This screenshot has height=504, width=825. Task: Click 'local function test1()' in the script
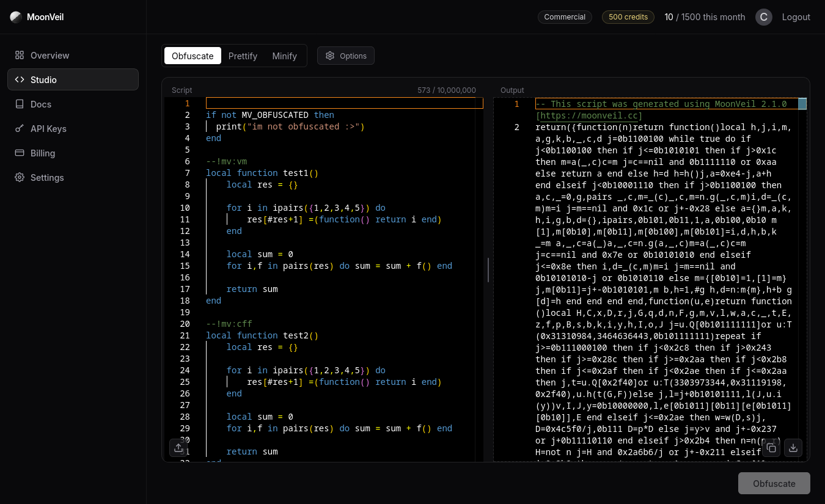pyautogui.click(x=262, y=173)
